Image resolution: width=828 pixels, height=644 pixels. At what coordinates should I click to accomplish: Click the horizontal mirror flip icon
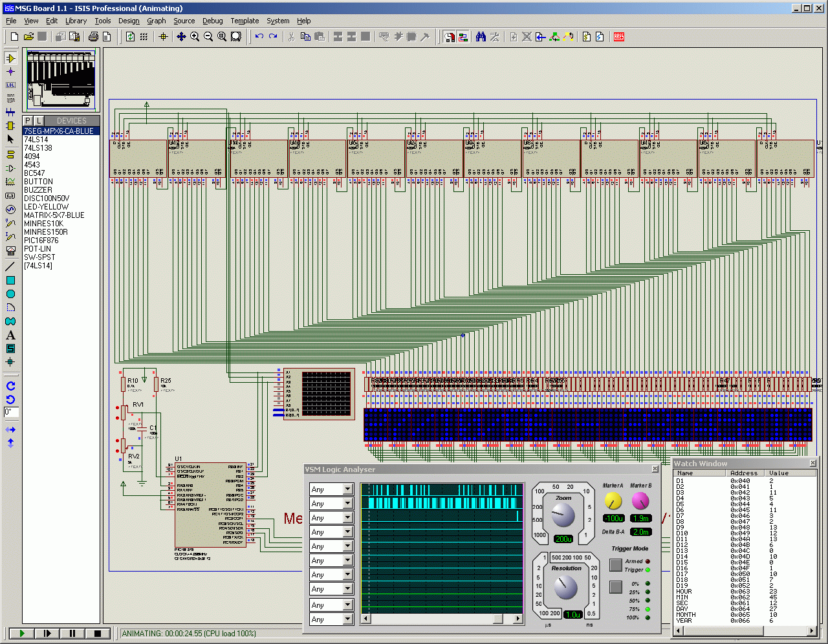point(10,429)
